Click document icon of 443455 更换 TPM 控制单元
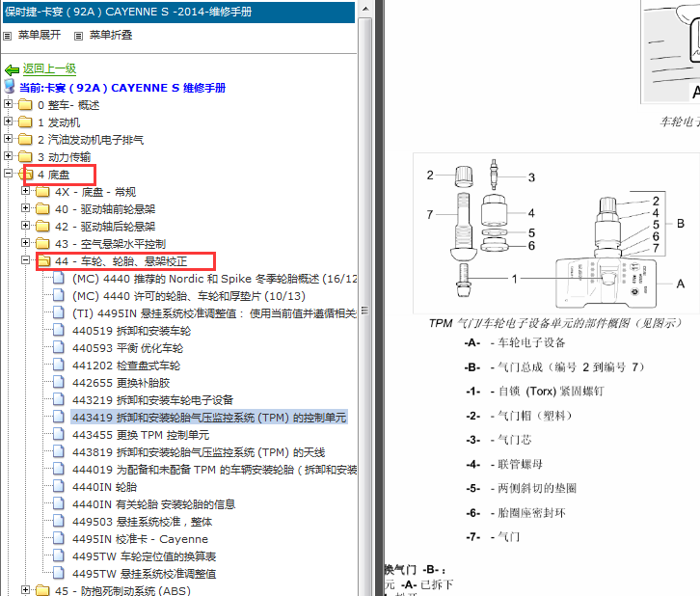700x596 pixels. point(59,434)
